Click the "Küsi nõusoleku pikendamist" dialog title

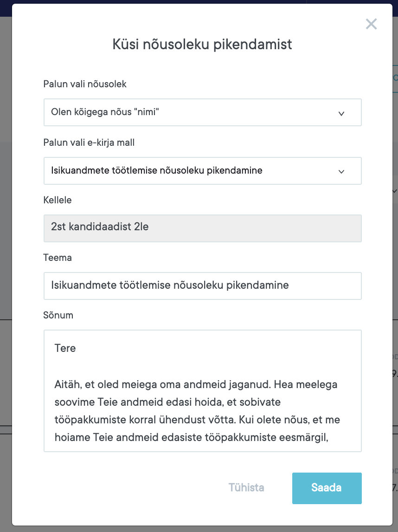pos(202,45)
